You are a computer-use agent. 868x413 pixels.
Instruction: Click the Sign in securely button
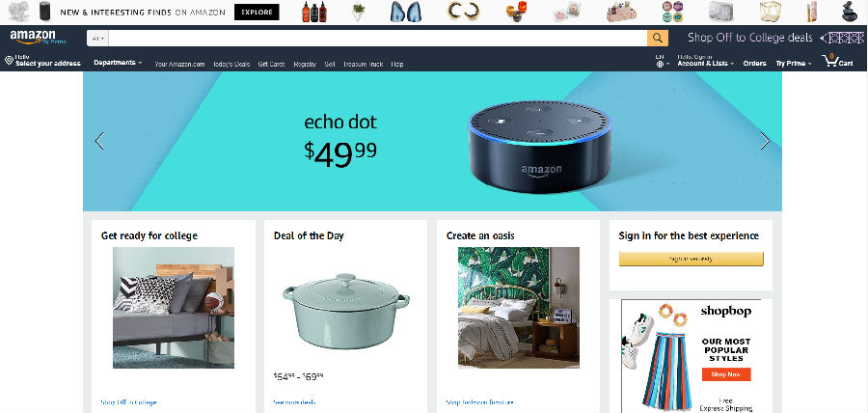point(691,259)
